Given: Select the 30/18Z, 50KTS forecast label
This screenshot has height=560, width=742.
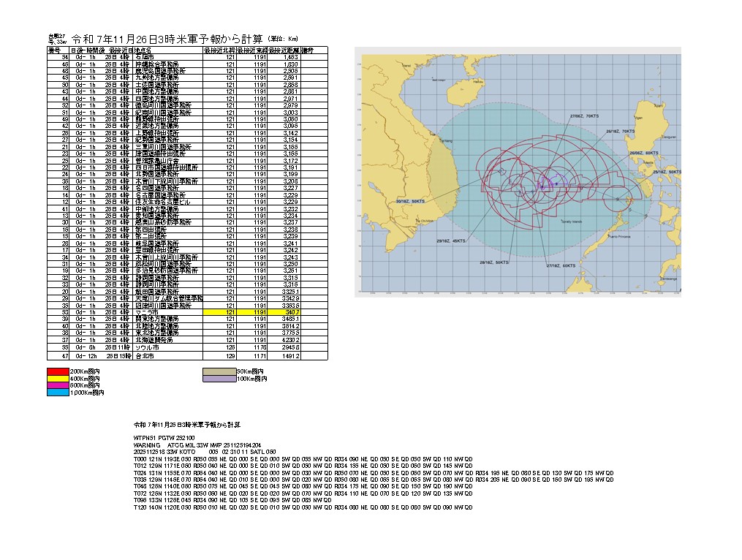Looking at the screenshot, I should (410, 200).
